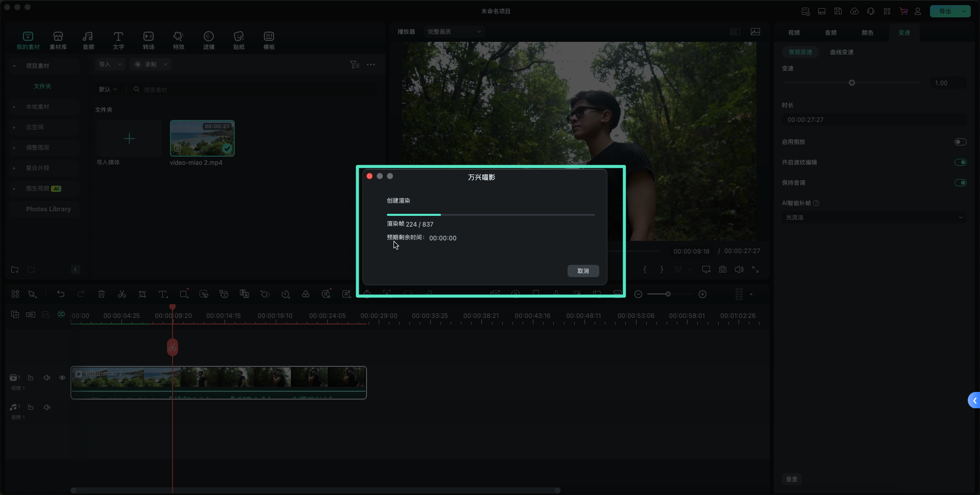Image resolution: width=980 pixels, height=495 pixels.
Task: Toggle 开启波纹编辑 ripple edit switch
Action: coord(961,162)
